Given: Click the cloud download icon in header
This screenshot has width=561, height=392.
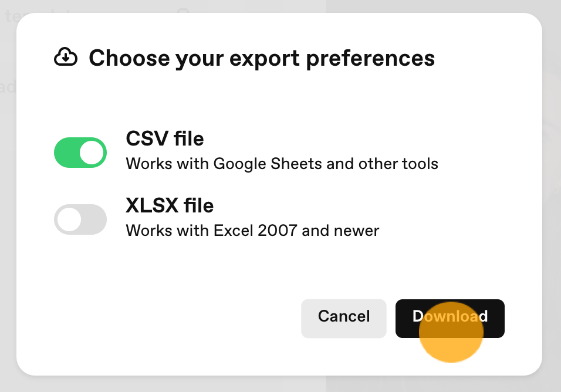Looking at the screenshot, I should click(66, 57).
